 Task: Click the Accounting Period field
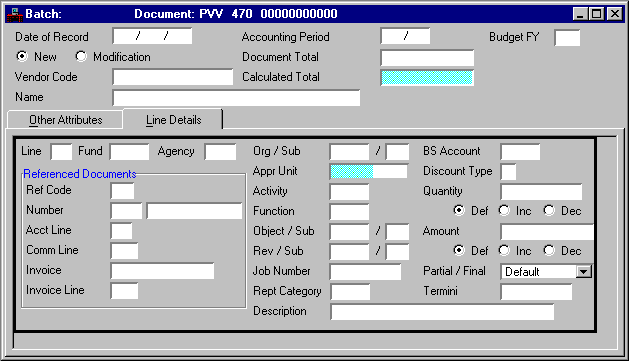(405, 36)
